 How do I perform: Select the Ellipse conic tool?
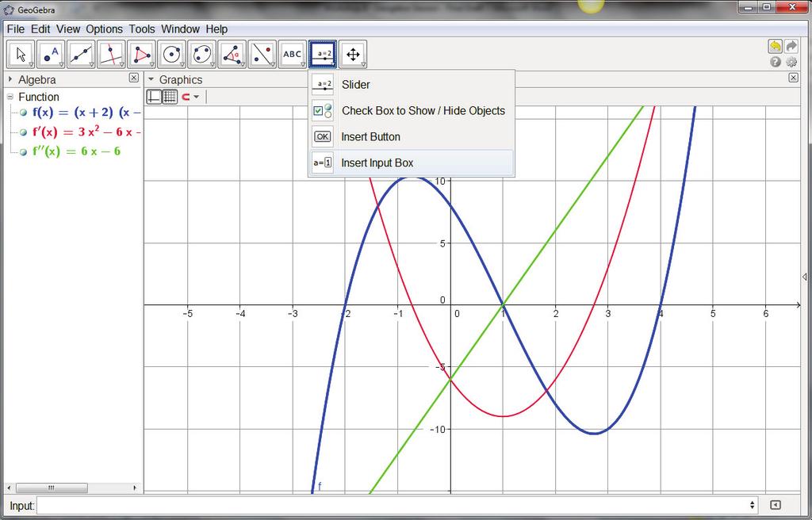tap(201, 55)
